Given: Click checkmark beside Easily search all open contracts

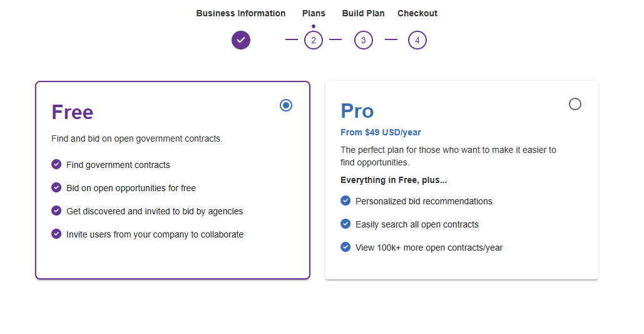Looking at the screenshot, I should click(x=345, y=224).
